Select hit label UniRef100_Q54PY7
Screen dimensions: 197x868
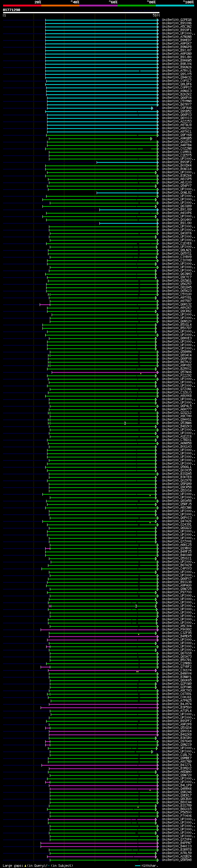tap(177, 186)
